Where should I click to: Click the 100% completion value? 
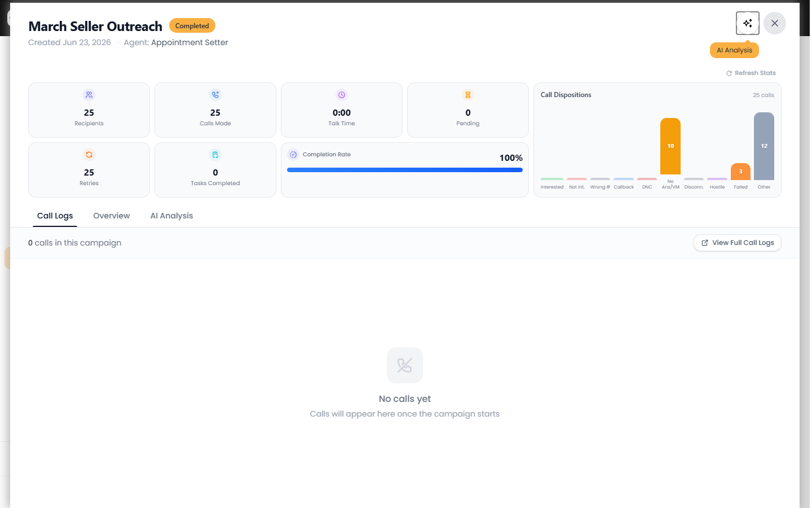[x=511, y=158]
